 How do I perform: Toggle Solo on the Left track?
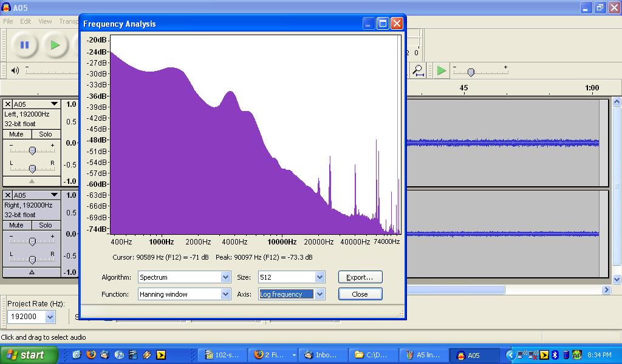46,134
